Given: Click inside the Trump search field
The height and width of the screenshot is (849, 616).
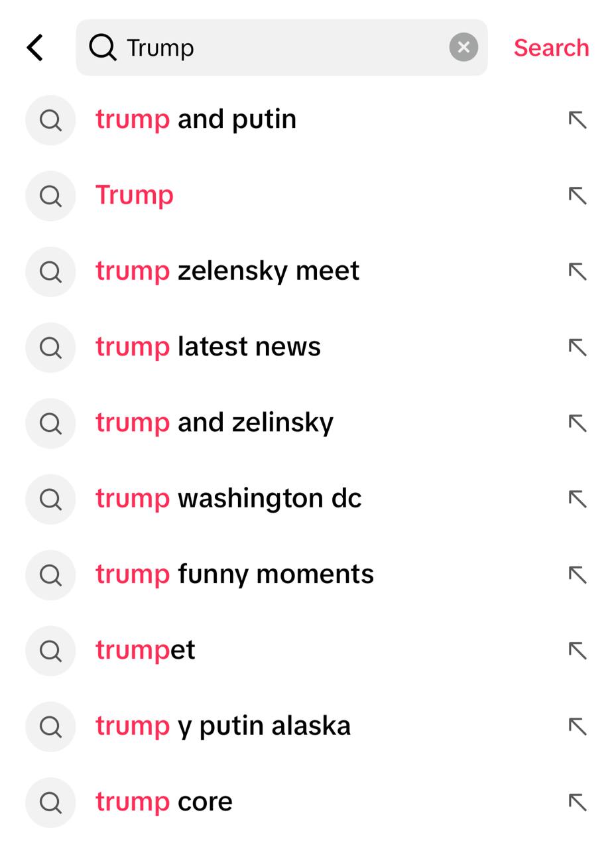Looking at the screenshot, I should point(278,48).
